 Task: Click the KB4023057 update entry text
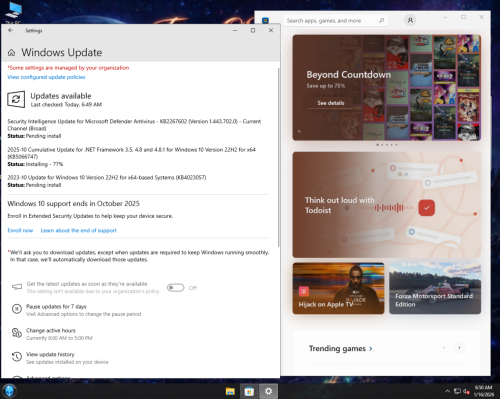(107, 177)
